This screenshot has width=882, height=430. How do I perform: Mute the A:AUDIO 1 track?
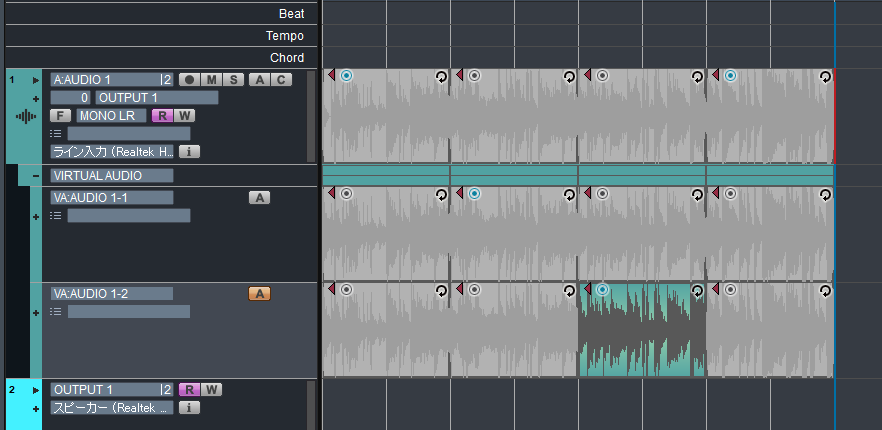pyautogui.click(x=210, y=80)
